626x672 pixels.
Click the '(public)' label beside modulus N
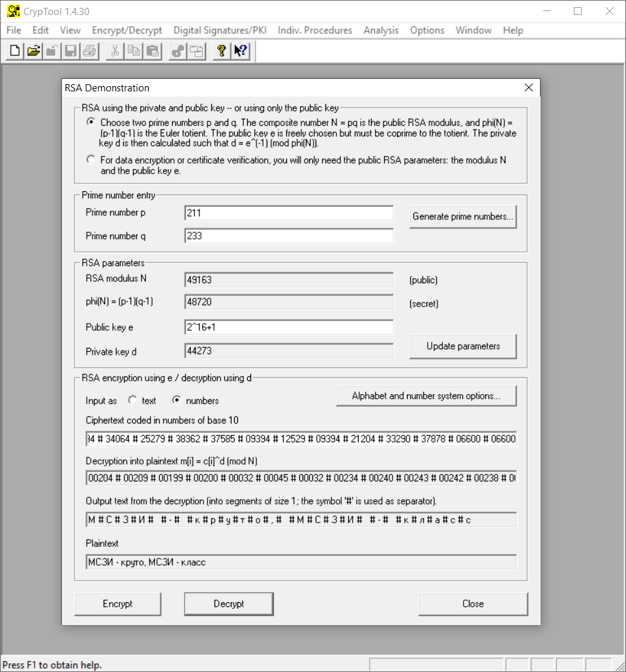[x=423, y=281]
